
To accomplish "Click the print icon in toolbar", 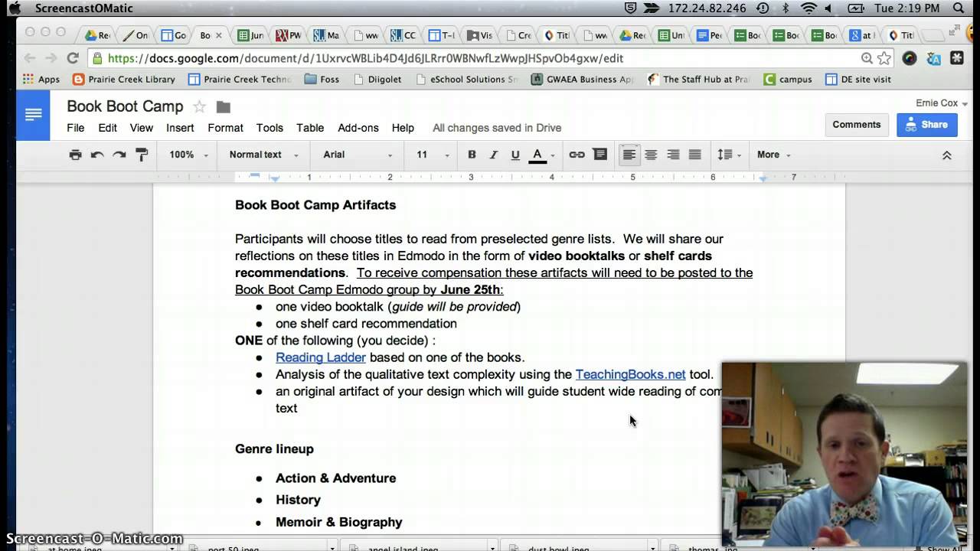I will (75, 155).
